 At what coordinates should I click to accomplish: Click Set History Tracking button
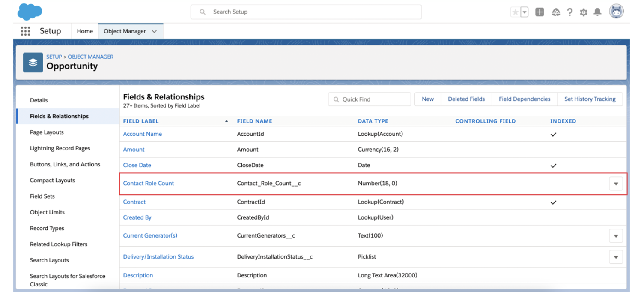(590, 99)
